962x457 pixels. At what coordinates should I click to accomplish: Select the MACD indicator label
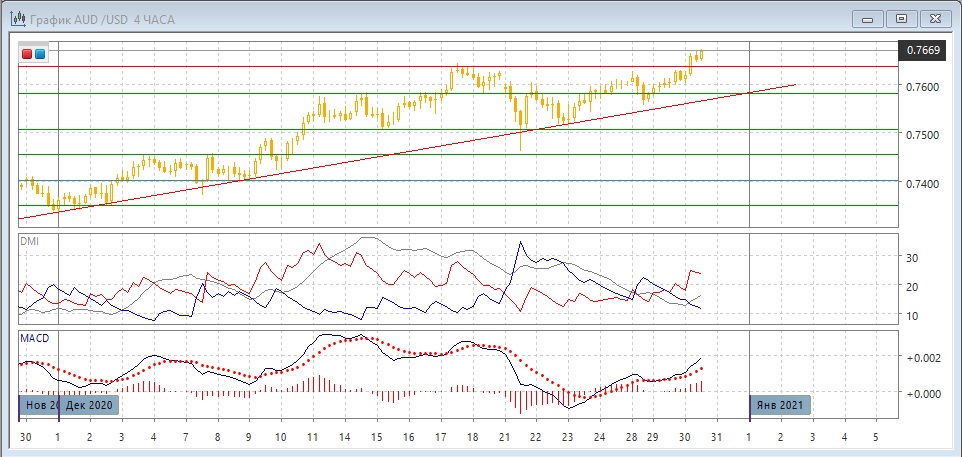(x=34, y=337)
